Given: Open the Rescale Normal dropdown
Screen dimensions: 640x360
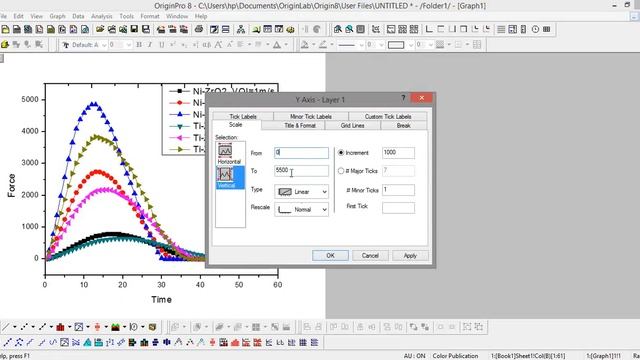Looking at the screenshot, I should pos(301,209).
